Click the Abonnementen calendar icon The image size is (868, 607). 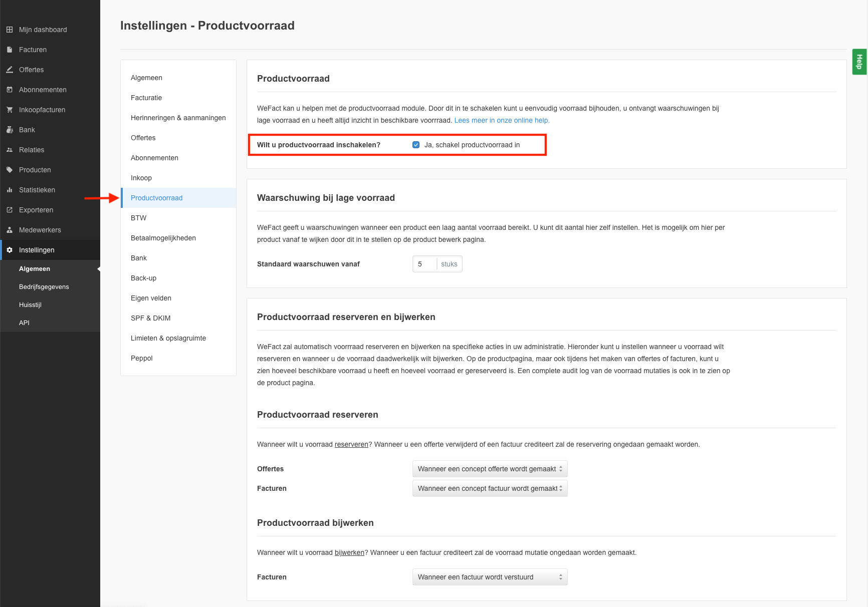click(x=10, y=90)
